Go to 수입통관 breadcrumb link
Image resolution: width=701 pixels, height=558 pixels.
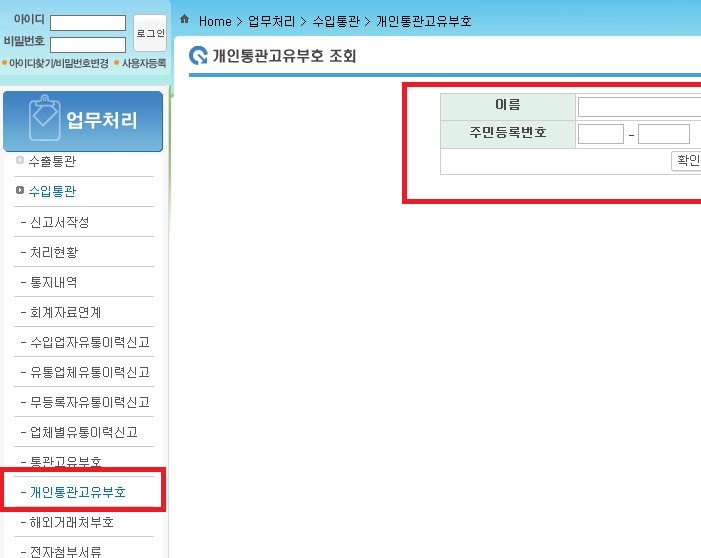[336, 21]
